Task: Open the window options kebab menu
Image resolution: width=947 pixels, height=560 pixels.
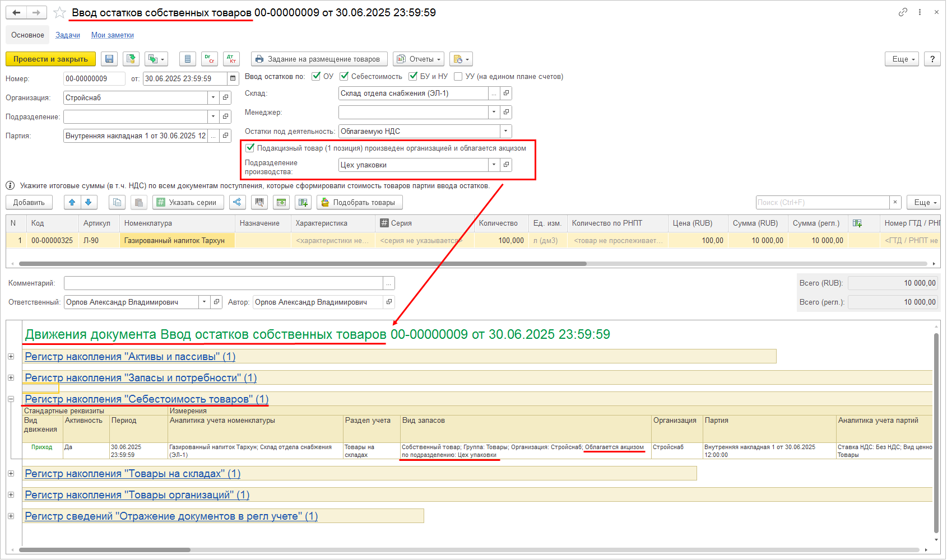Action: [x=920, y=12]
